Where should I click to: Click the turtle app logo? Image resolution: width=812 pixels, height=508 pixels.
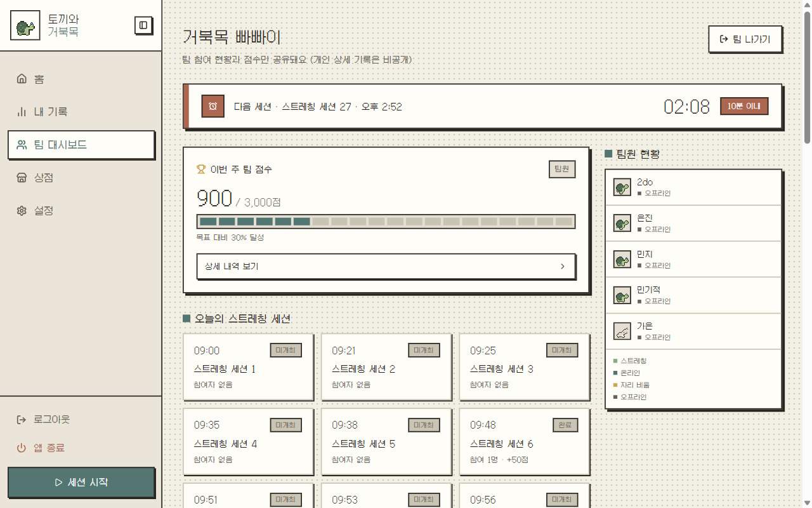[x=25, y=25]
